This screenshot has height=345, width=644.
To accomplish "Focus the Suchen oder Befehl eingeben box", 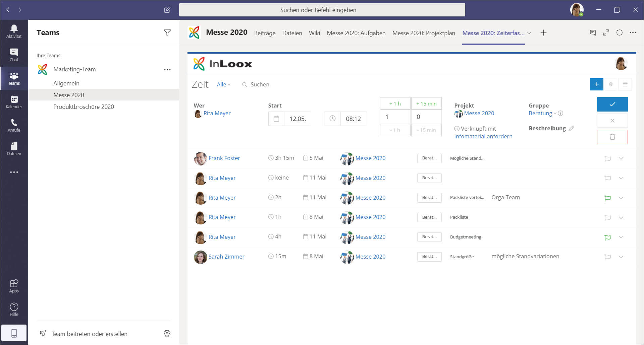I will (x=322, y=10).
